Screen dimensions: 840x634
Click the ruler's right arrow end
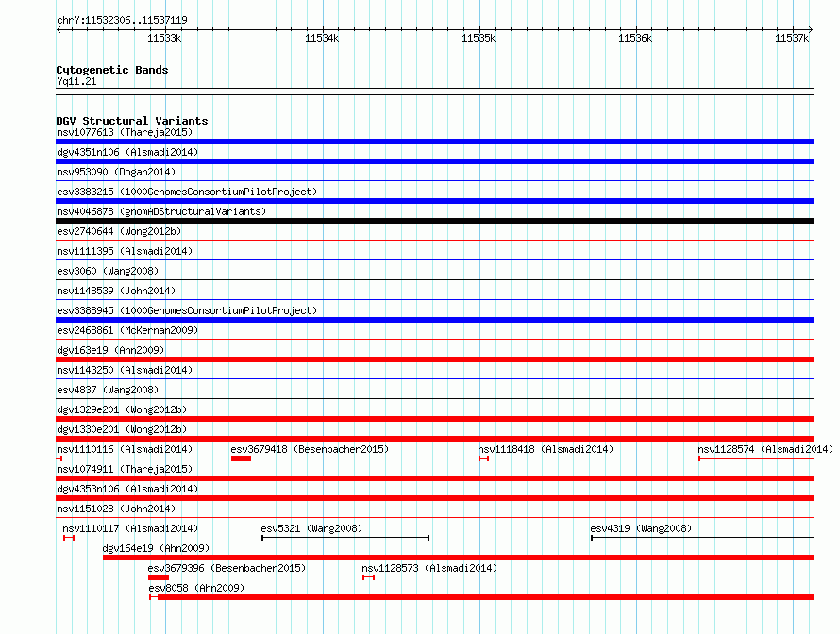811,29
